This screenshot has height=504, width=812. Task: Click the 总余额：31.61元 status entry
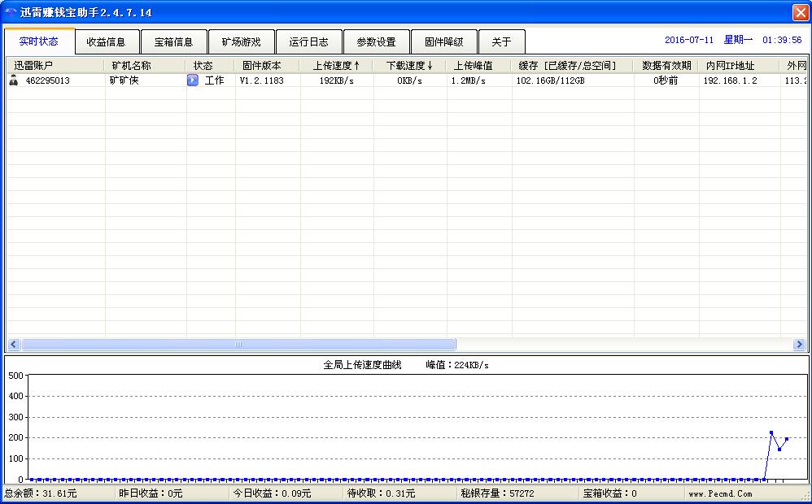point(41,493)
